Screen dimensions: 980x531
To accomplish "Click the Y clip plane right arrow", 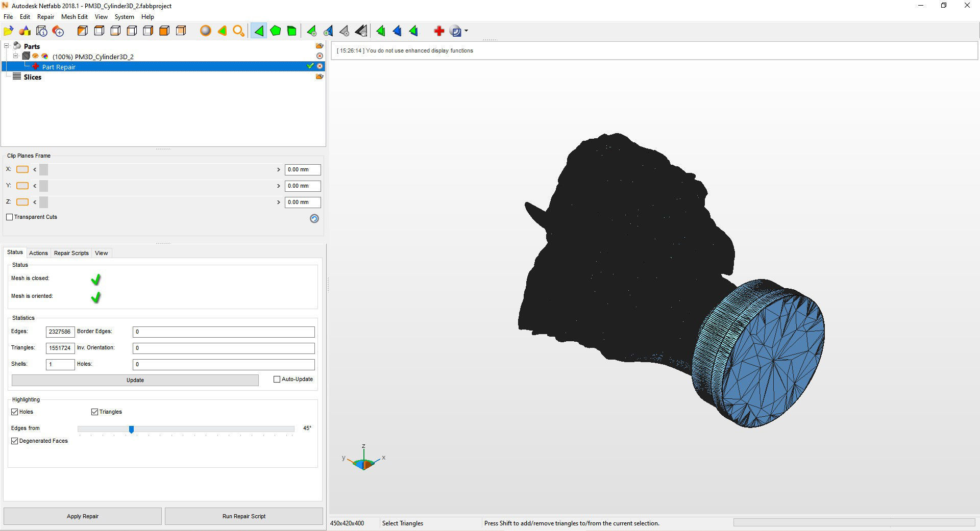I will 279,186.
